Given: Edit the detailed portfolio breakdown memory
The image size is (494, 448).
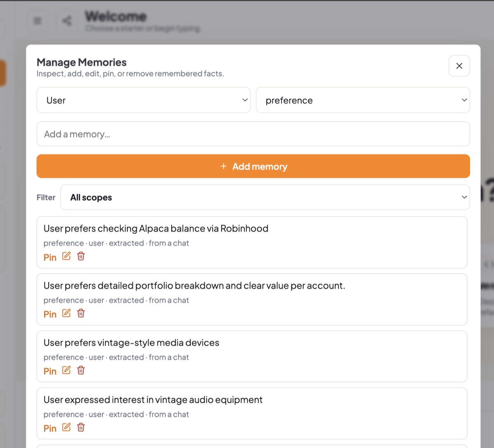Looking at the screenshot, I should point(66,313).
